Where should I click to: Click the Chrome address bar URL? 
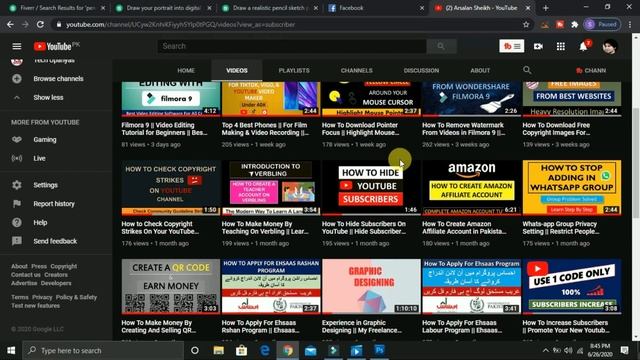point(180,24)
